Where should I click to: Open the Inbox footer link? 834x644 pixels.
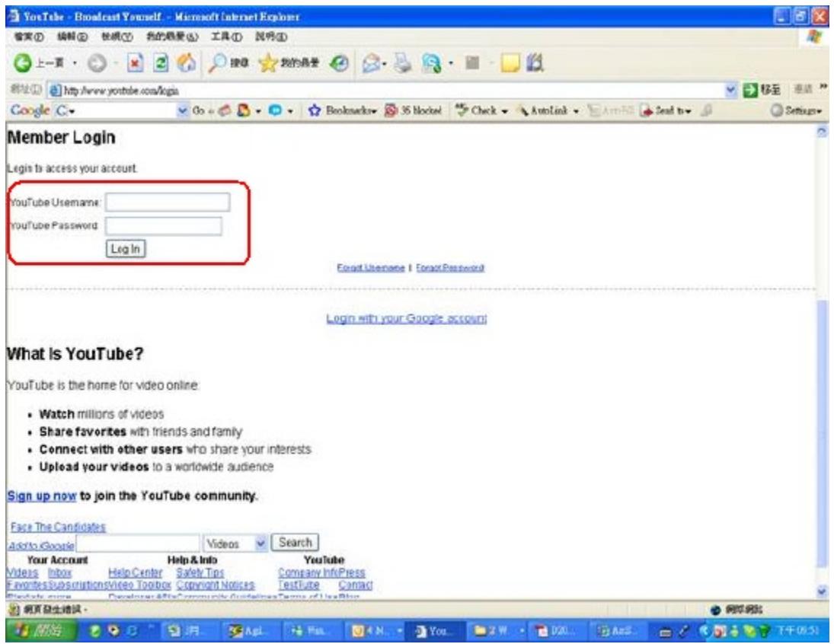click(59, 572)
